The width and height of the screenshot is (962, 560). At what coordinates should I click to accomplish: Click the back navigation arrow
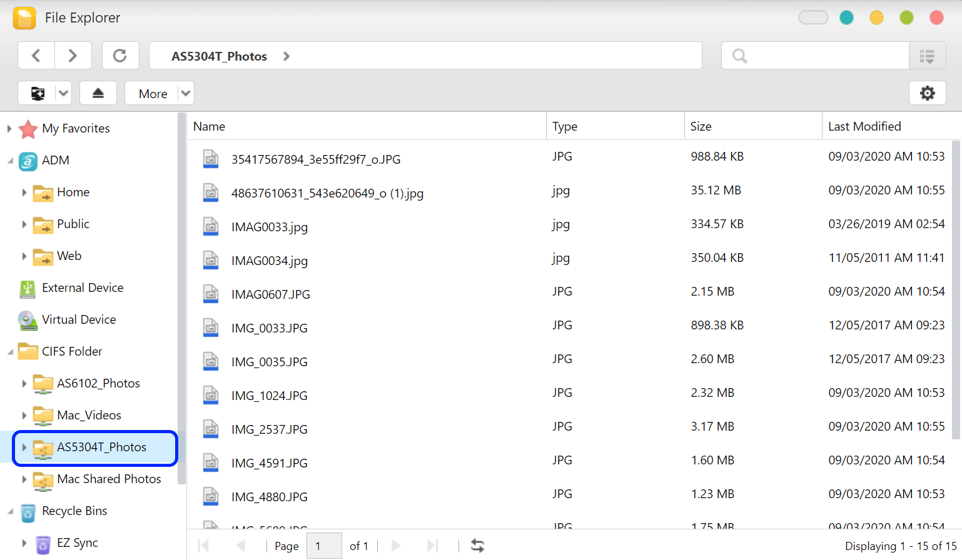point(36,56)
